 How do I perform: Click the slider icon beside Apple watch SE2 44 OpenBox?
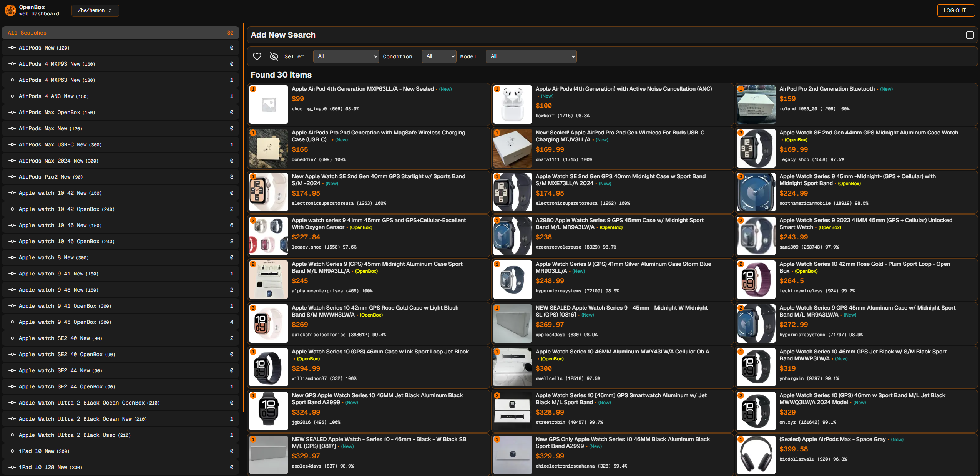tap(12, 386)
